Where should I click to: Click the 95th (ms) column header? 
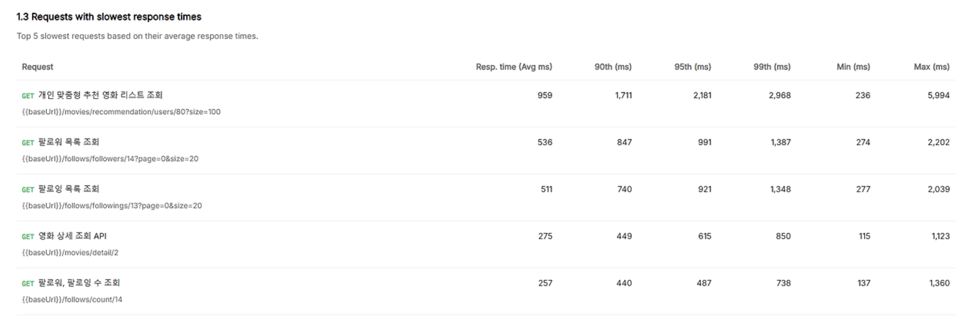point(692,67)
